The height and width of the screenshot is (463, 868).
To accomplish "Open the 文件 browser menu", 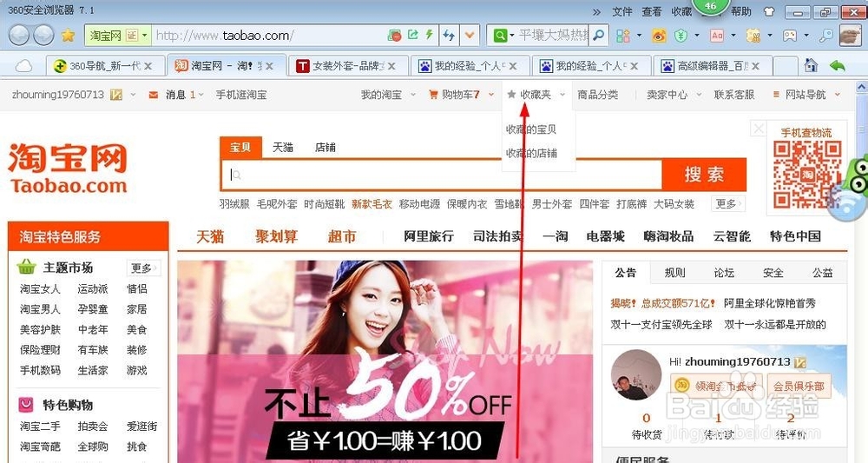I will coord(622,11).
